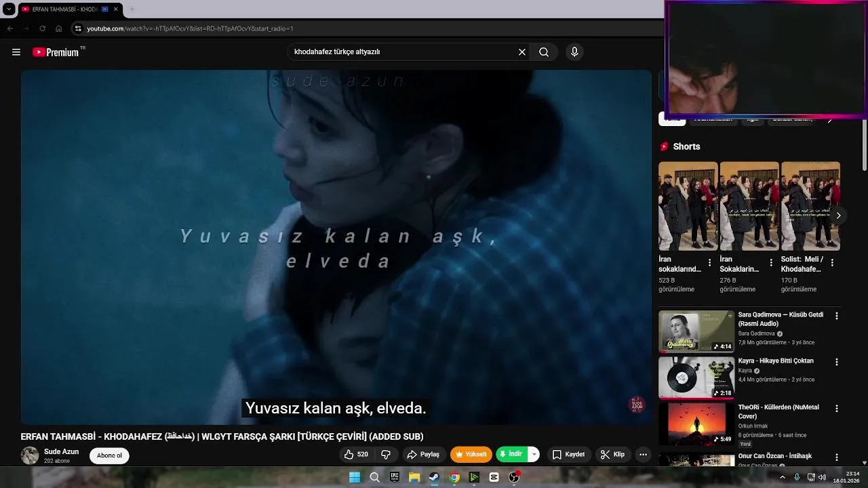Open taskbar volume control
The width and height of the screenshot is (868, 488).
click(822, 477)
